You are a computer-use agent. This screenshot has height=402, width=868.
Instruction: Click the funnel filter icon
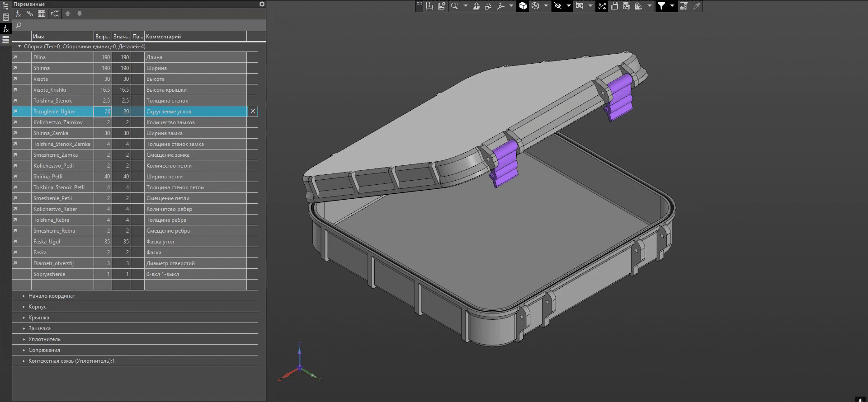click(661, 6)
